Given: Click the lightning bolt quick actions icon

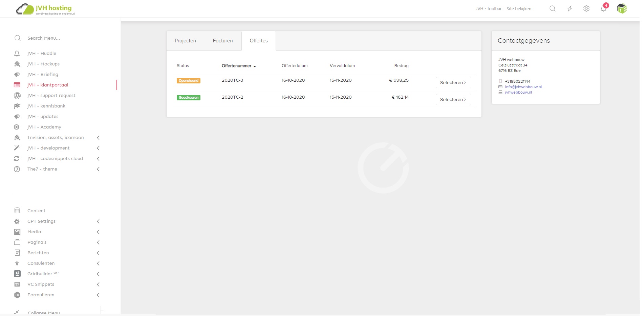Looking at the screenshot, I should (570, 9).
